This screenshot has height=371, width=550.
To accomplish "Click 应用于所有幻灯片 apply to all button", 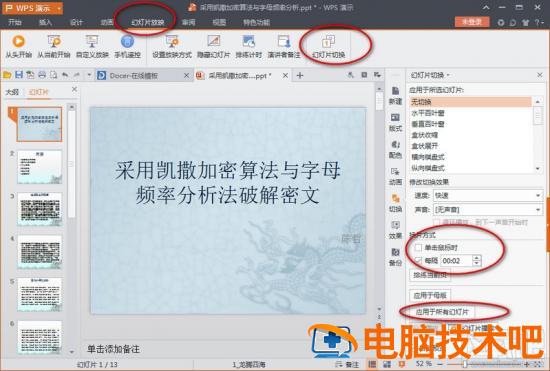I will (x=442, y=312).
